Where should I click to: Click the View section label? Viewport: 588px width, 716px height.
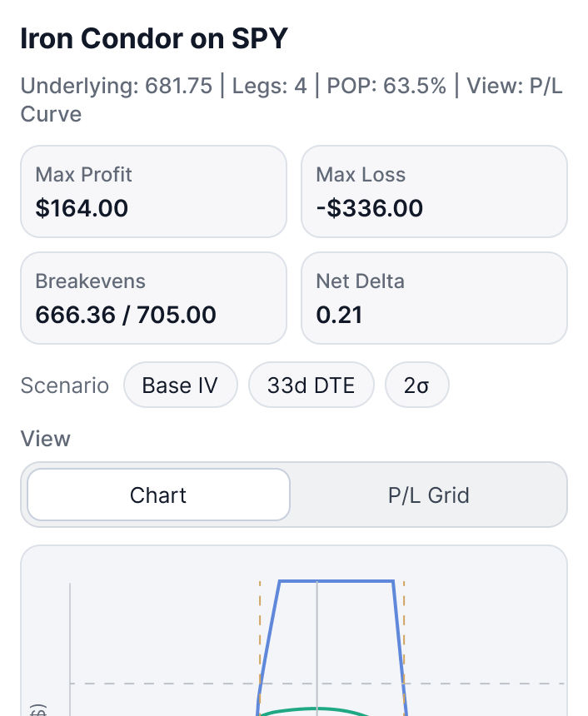pos(45,439)
